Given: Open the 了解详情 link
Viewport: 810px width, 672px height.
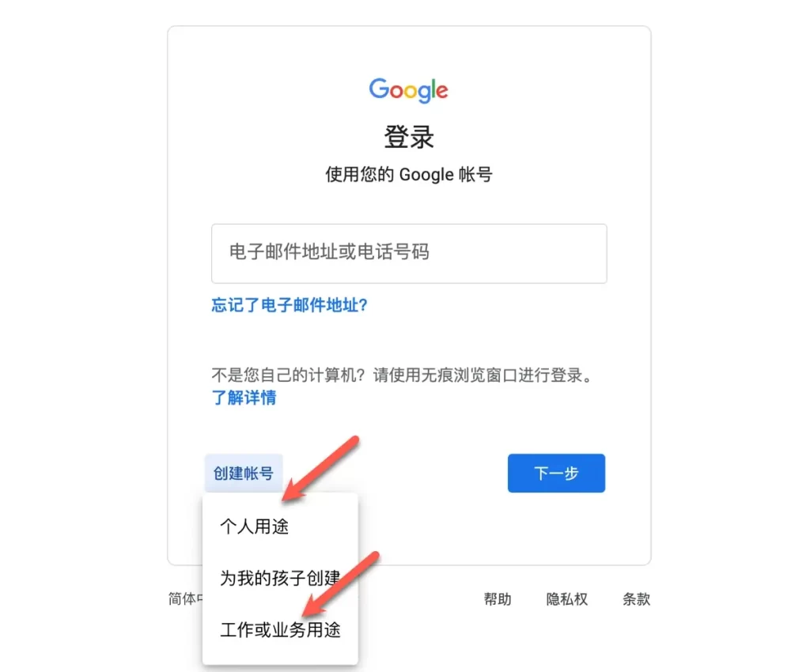Looking at the screenshot, I should click(244, 398).
